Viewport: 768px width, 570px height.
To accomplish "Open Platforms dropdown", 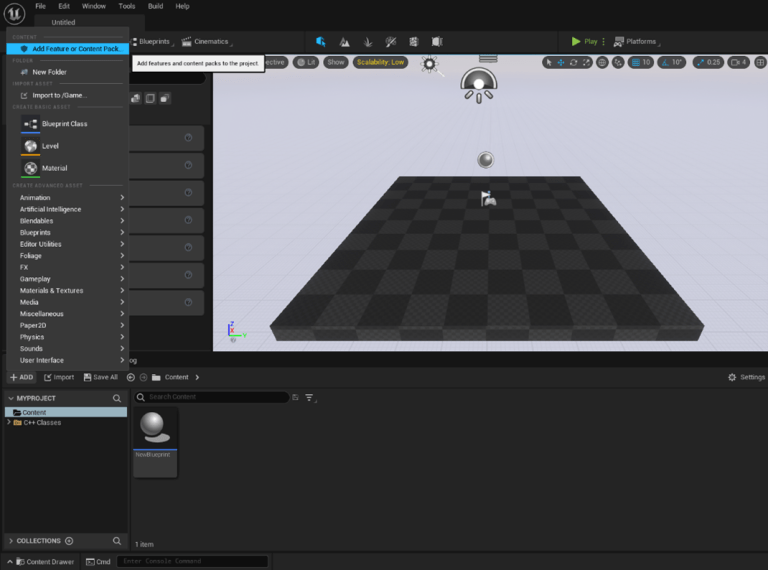I will pyautogui.click(x=637, y=42).
